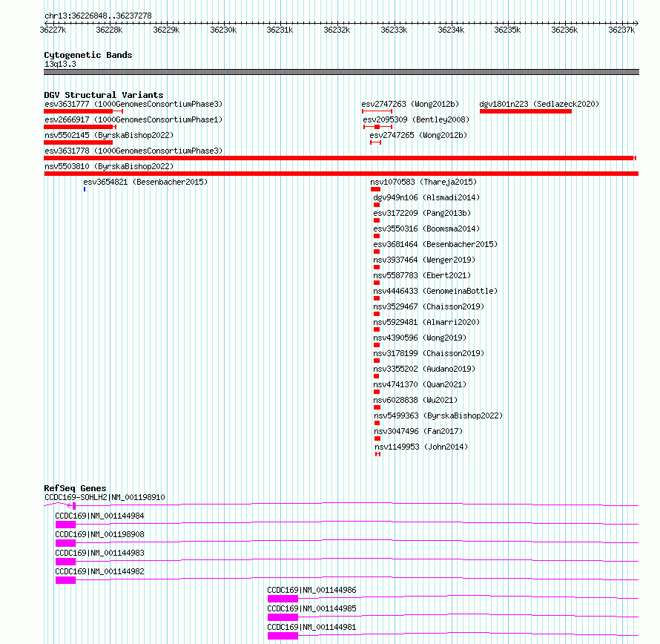Screen dimensions: 660x644
Task: Click the Cytogenetic Bands track title
Action: click(x=88, y=55)
